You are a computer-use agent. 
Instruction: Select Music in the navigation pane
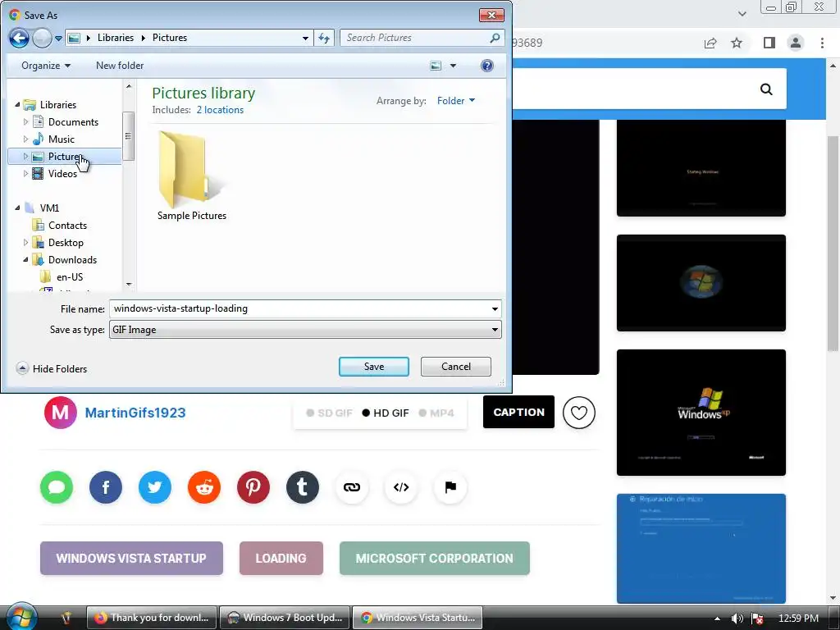click(61, 139)
